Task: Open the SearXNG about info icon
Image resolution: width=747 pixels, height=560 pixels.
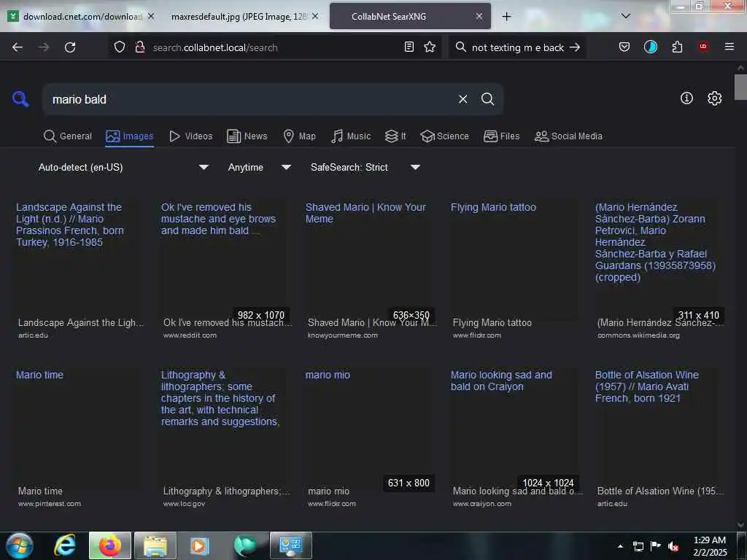Action: [x=686, y=98]
